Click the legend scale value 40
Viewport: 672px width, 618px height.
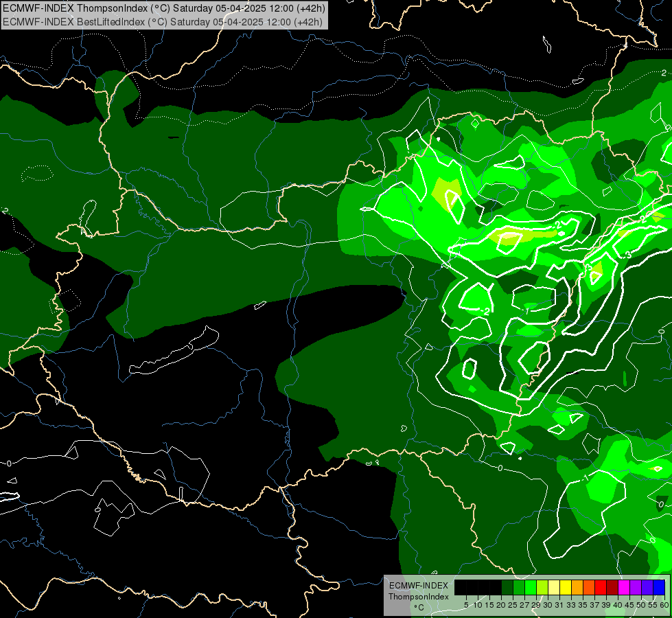click(618, 605)
